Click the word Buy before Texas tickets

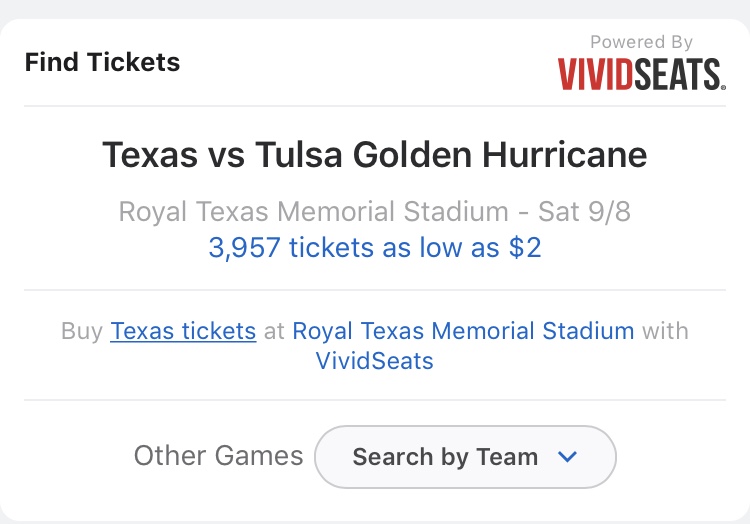click(x=82, y=331)
